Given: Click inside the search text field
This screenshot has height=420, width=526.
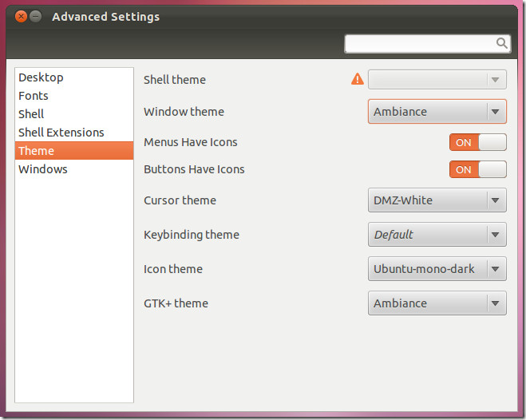Looking at the screenshot, I should click(420, 44).
